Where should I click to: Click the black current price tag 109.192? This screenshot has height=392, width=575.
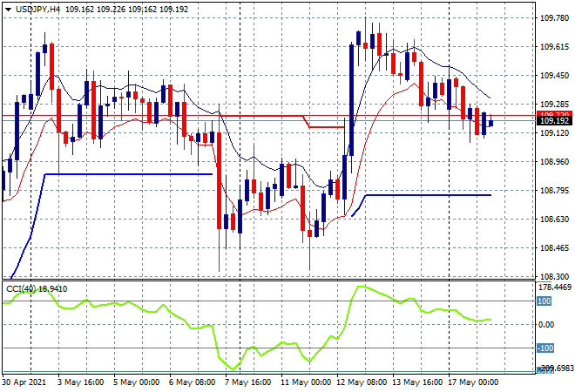pyautogui.click(x=554, y=121)
